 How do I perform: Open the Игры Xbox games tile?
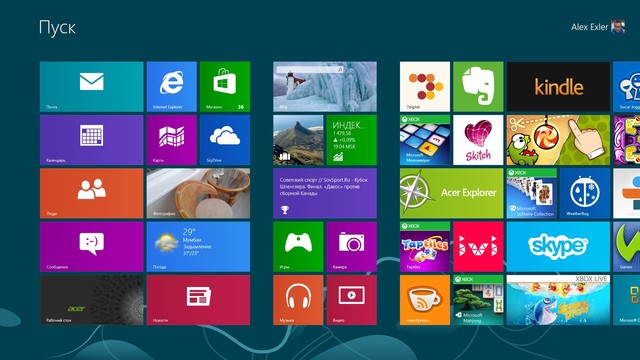tap(298, 247)
